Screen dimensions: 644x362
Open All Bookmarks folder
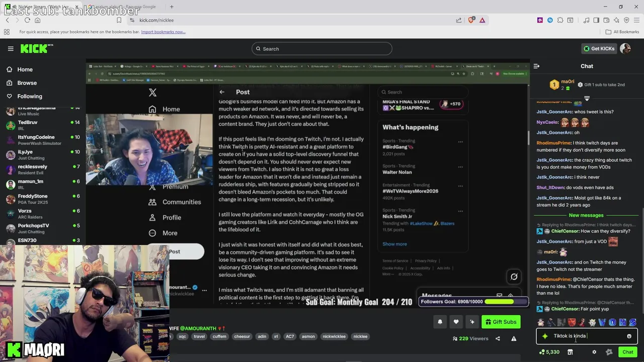tap(622, 32)
